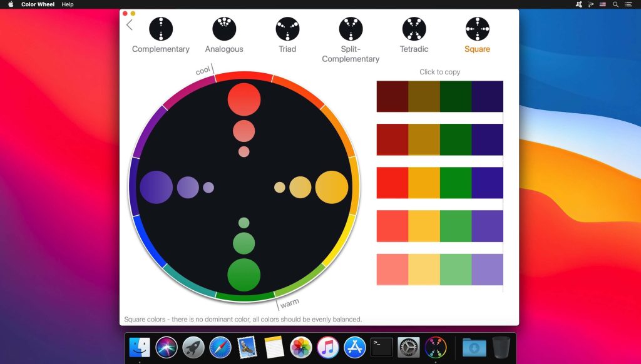Click the largest yellow circle in wheel

(x=332, y=187)
